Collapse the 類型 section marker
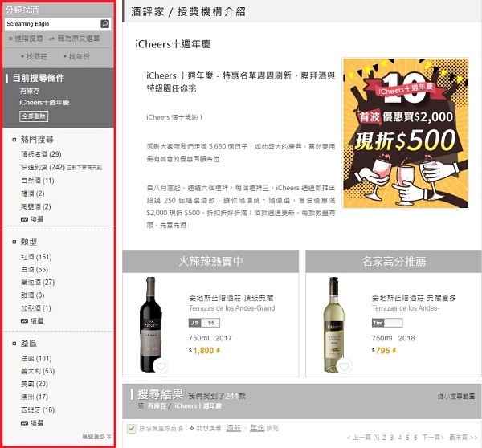The image size is (482, 448). [14, 242]
